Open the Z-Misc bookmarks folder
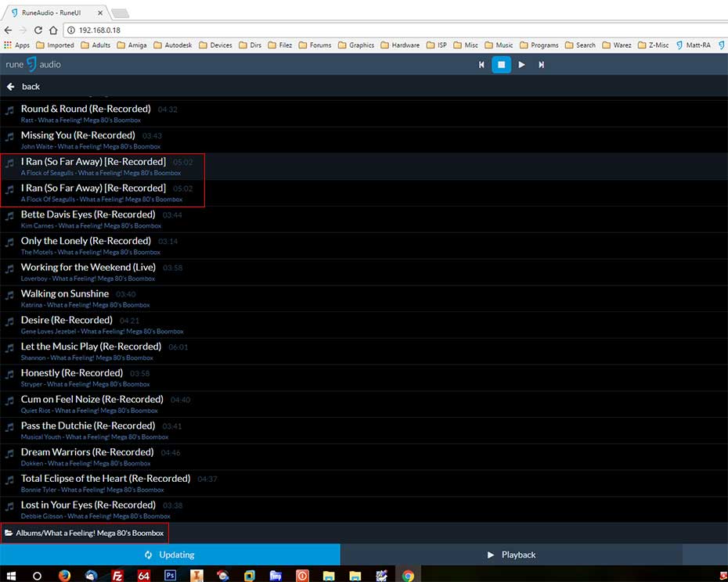Viewport: 728px width, 582px height. point(654,45)
